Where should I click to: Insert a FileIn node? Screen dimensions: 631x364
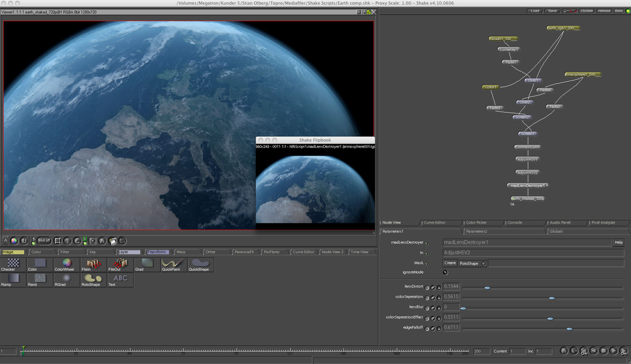pos(93,264)
